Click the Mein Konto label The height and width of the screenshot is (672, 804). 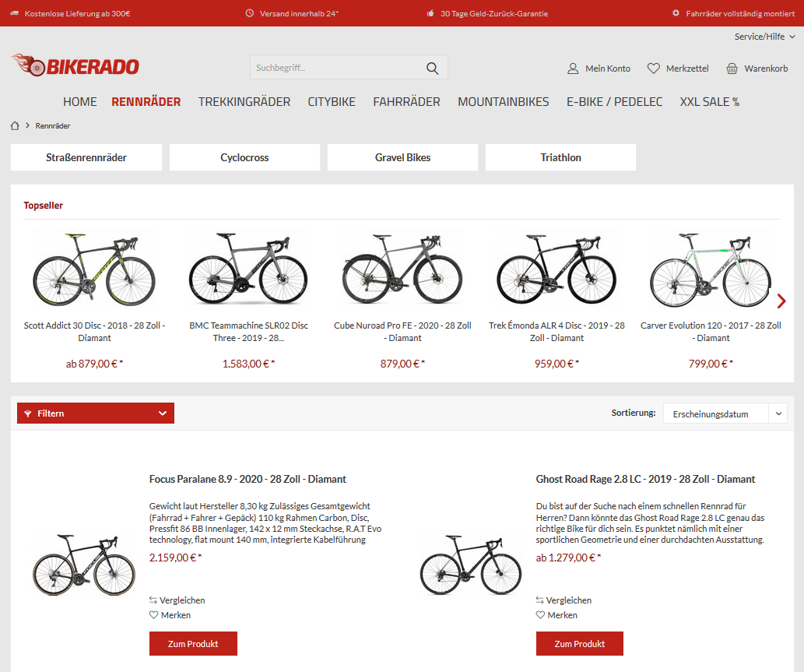pos(608,69)
